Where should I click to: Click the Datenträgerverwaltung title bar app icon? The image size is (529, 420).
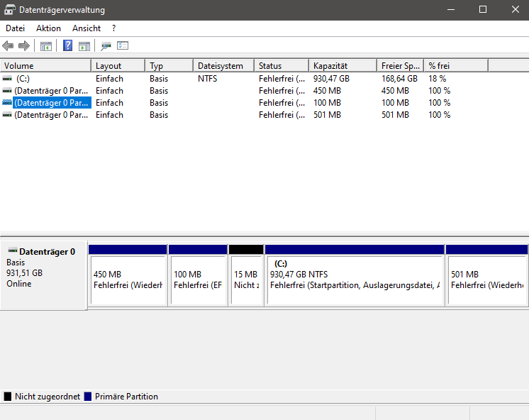(x=10, y=10)
